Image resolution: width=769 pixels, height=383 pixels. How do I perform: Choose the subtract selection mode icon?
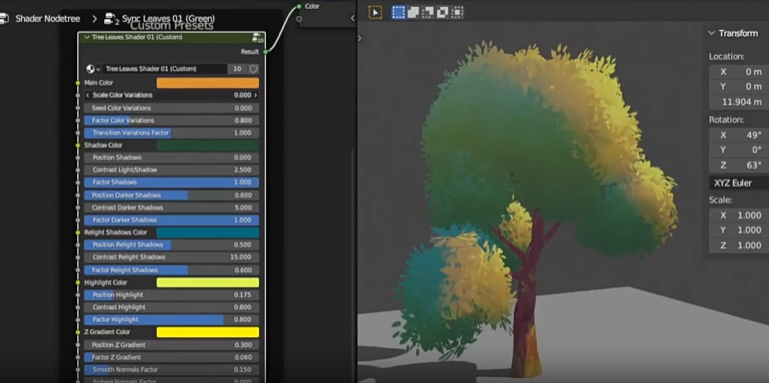(x=428, y=12)
